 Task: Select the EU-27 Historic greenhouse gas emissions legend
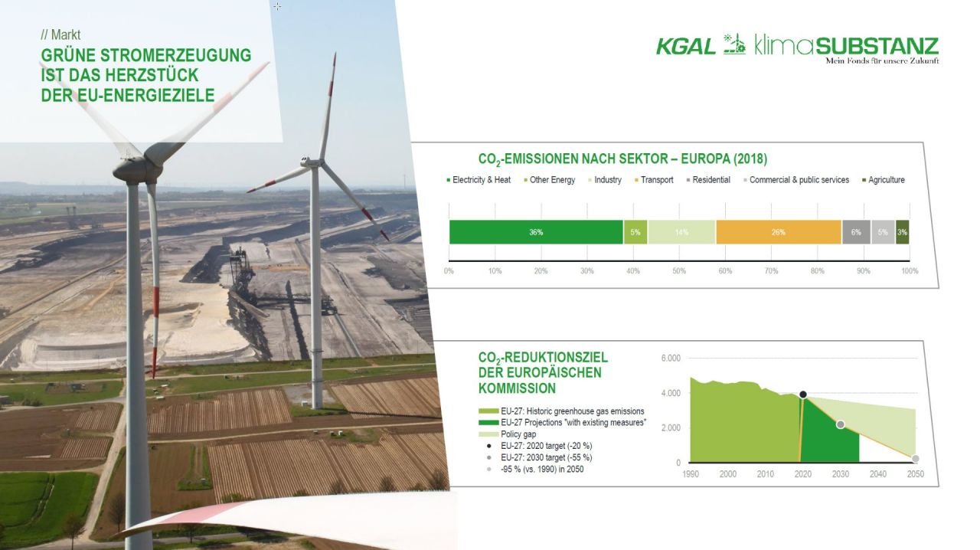coord(561,411)
